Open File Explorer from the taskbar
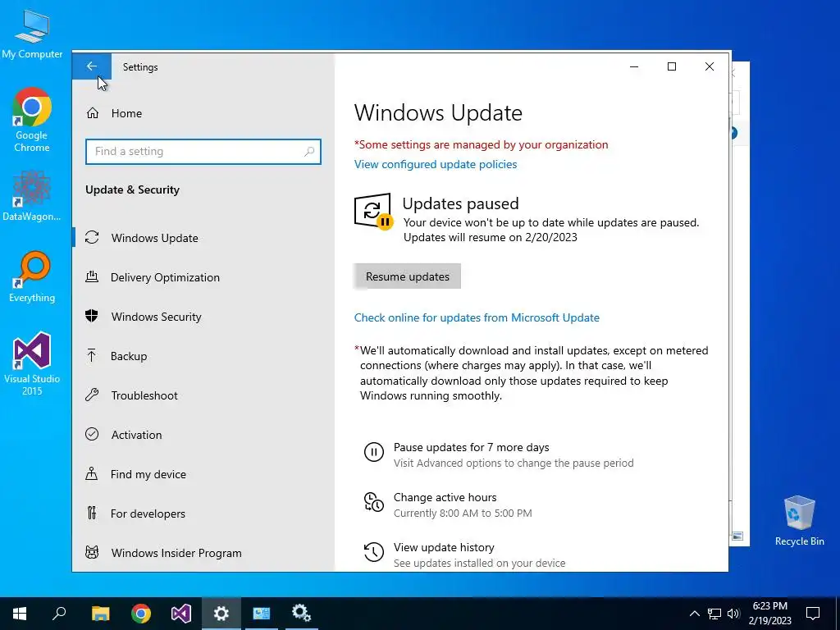The image size is (840, 630). pyautogui.click(x=100, y=614)
